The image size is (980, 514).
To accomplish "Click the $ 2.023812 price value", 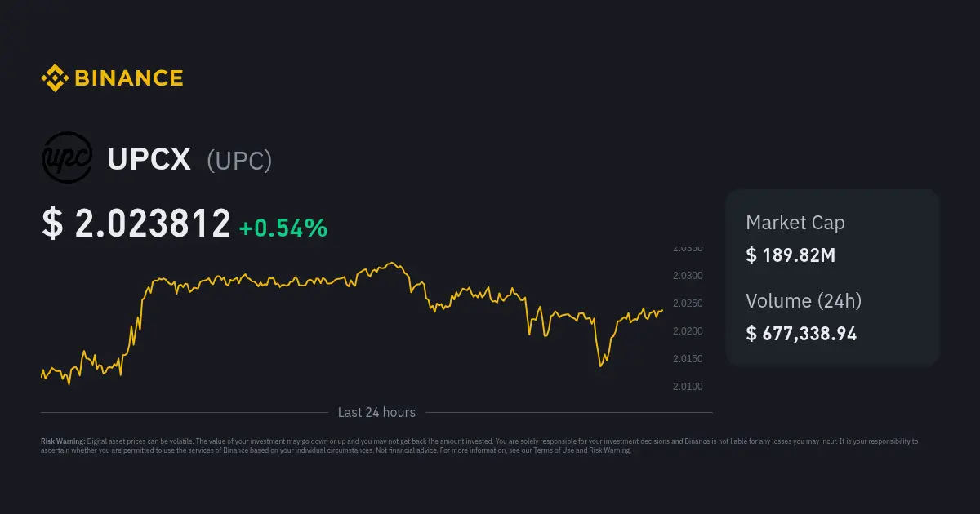I will tap(136, 224).
